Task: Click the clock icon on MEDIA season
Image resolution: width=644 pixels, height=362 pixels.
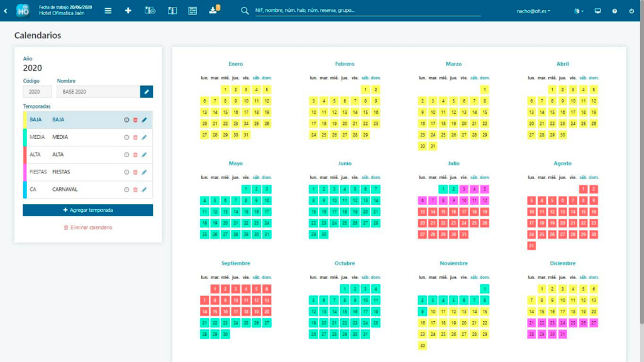Action: [126, 137]
